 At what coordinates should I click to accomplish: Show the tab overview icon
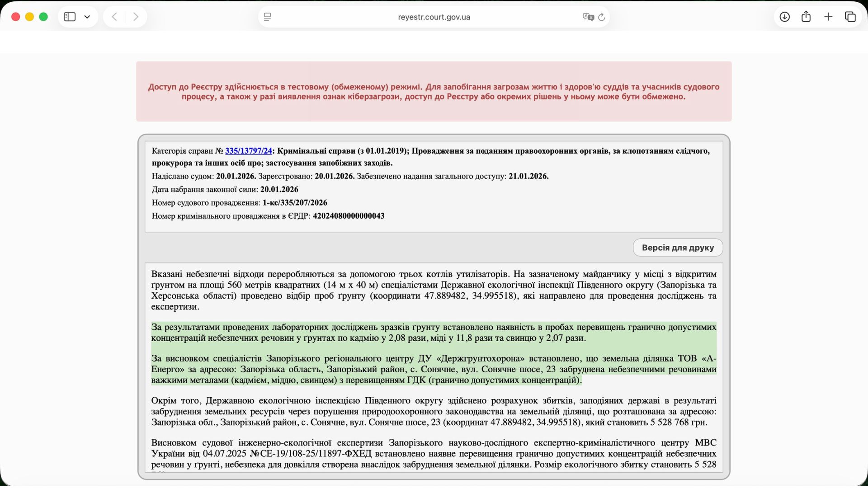click(x=850, y=17)
